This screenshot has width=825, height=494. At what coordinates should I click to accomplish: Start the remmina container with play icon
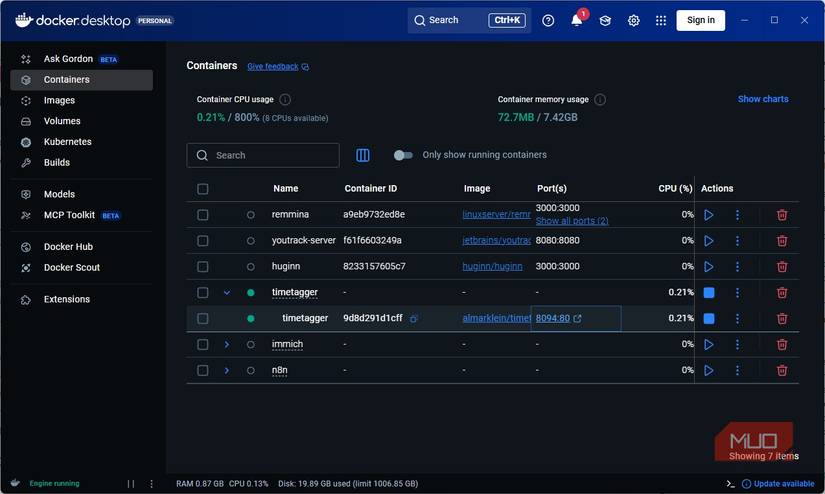pyautogui.click(x=709, y=215)
